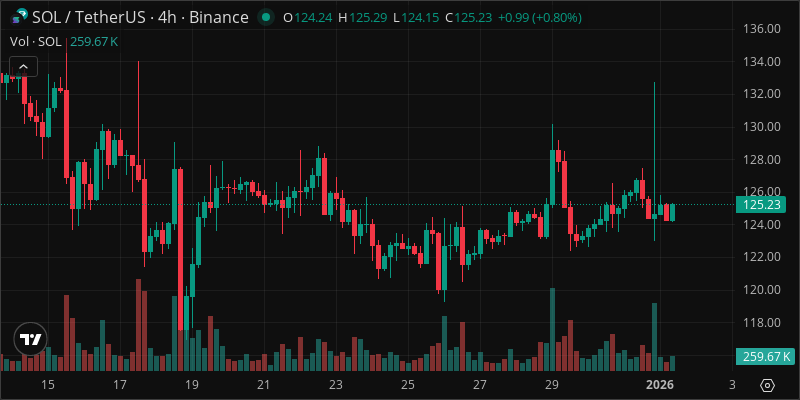Click the volume axis label 259.67 K
This screenshot has width=800, height=400.
pyautogui.click(x=765, y=356)
